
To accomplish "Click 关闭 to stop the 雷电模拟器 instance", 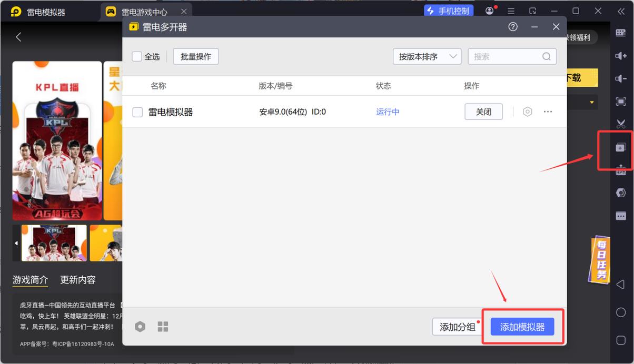I will 483,112.
